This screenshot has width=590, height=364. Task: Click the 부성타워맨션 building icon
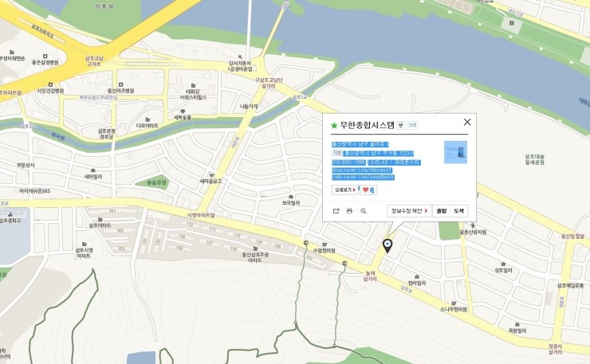pyautogui.click(x=12, y=53)
